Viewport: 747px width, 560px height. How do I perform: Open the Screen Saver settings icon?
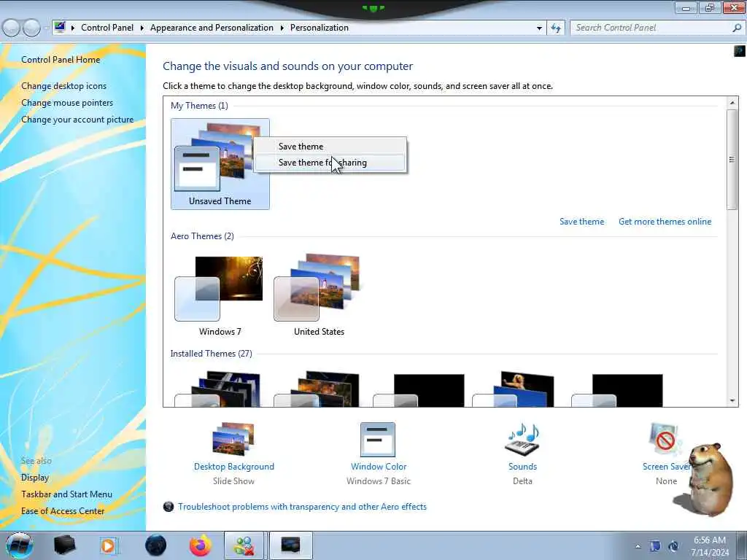(x=666, y=439)
